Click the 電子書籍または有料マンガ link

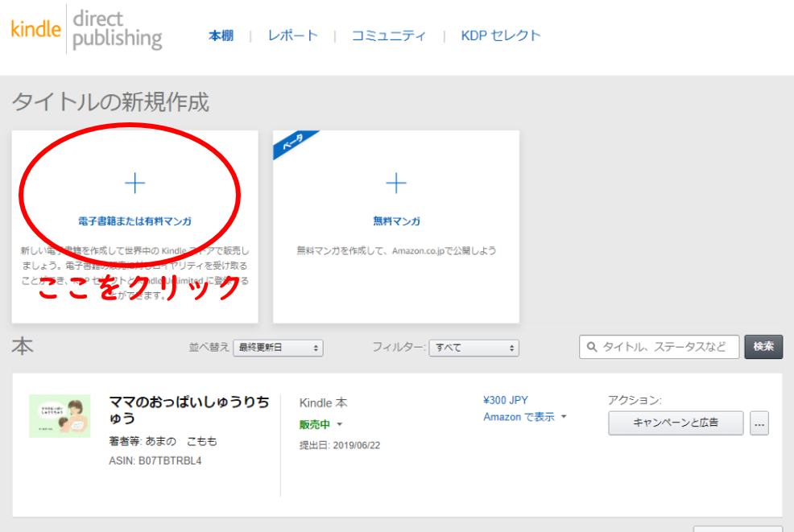134,221
